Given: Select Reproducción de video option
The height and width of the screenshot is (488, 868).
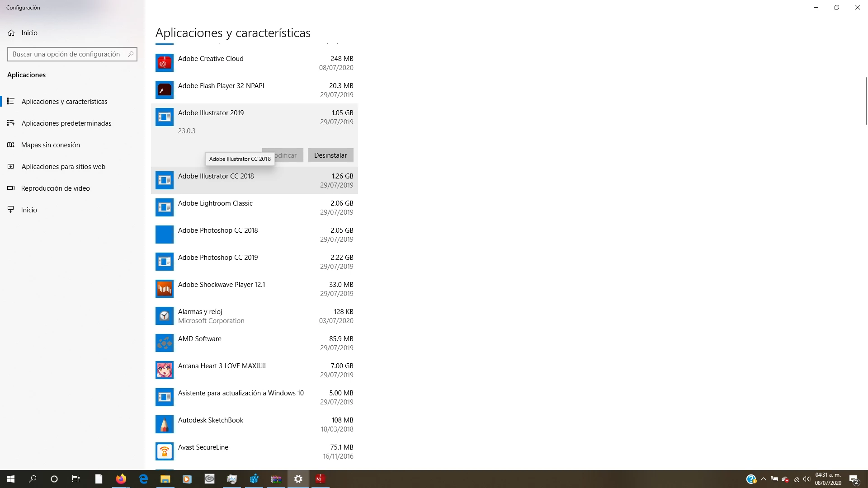Looking at the screenshot, I should pos(55,188).
